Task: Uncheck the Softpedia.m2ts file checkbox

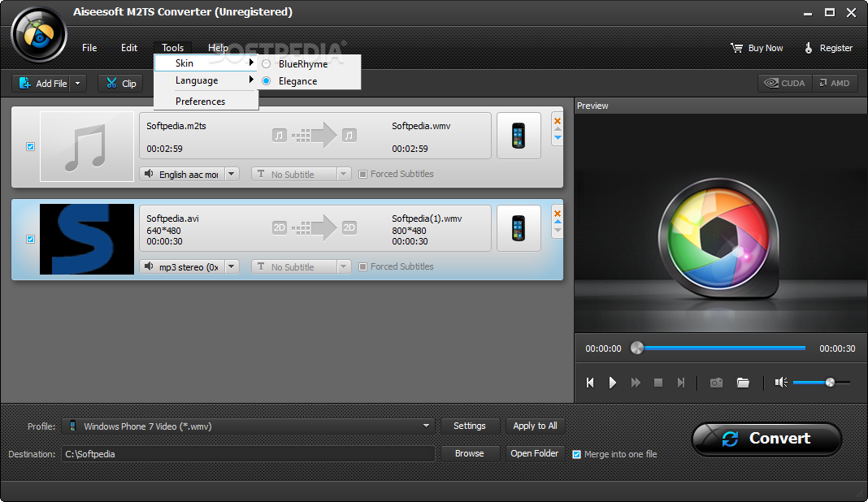Action: click(x=30, y=147)
